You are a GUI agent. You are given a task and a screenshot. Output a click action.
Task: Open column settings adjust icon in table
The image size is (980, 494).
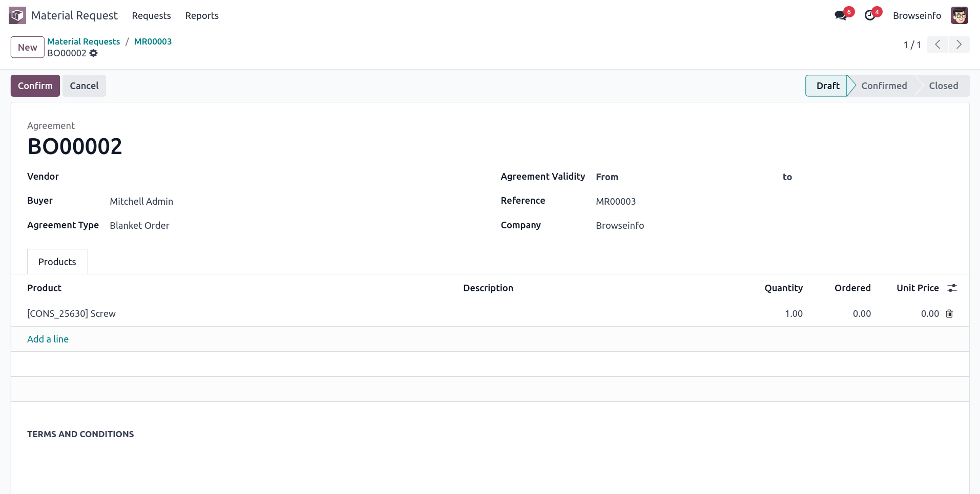tap(952, 288)
